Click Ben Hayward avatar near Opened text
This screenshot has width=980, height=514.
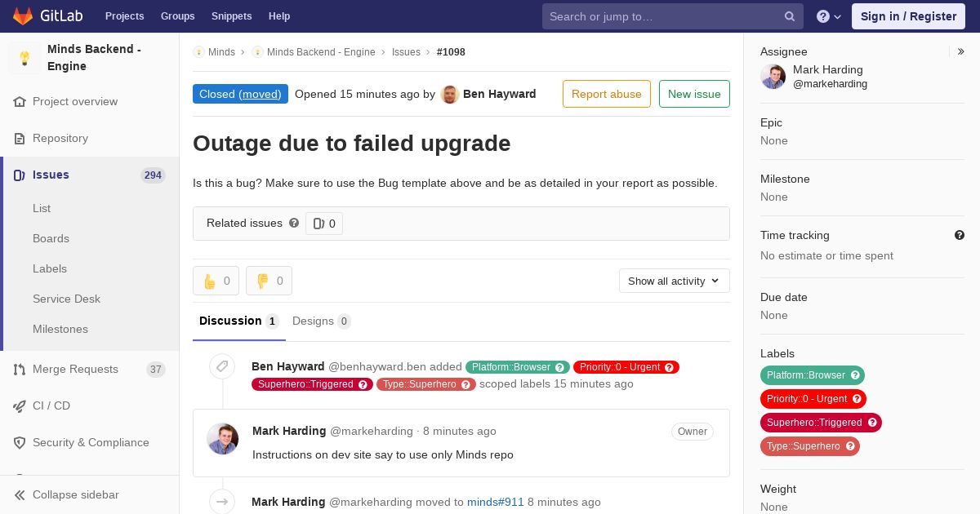click(x=450, y=94)
